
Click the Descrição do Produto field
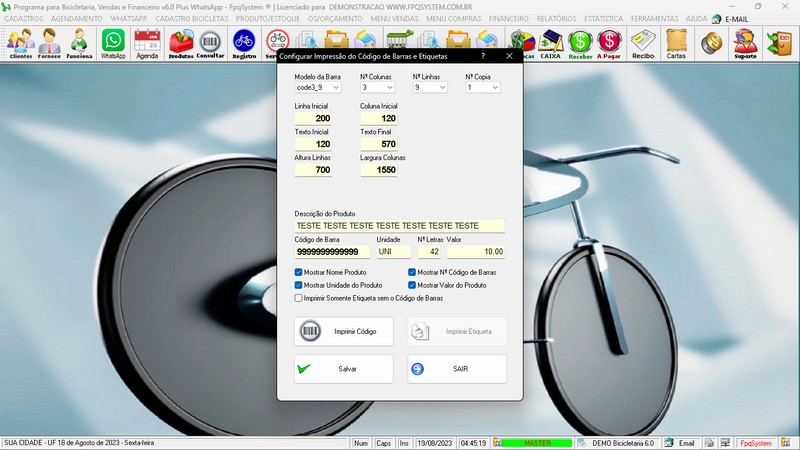click(400, 226)
